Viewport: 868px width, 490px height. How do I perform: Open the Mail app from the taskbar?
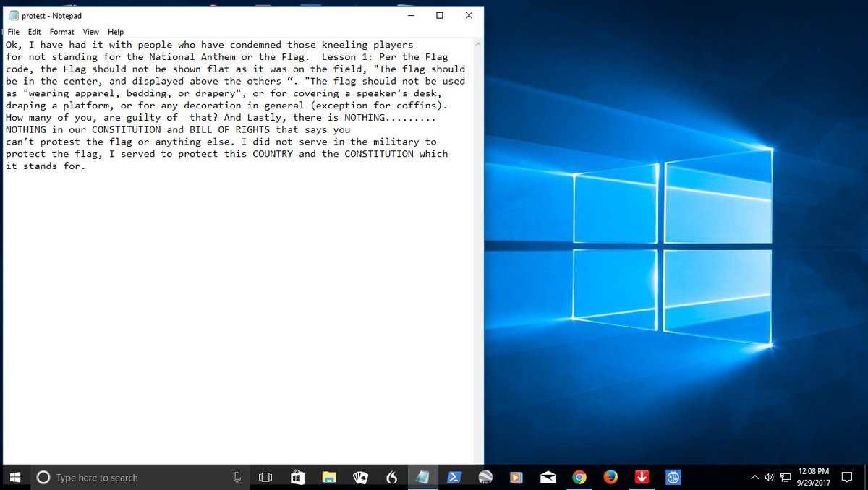(548, 477)
